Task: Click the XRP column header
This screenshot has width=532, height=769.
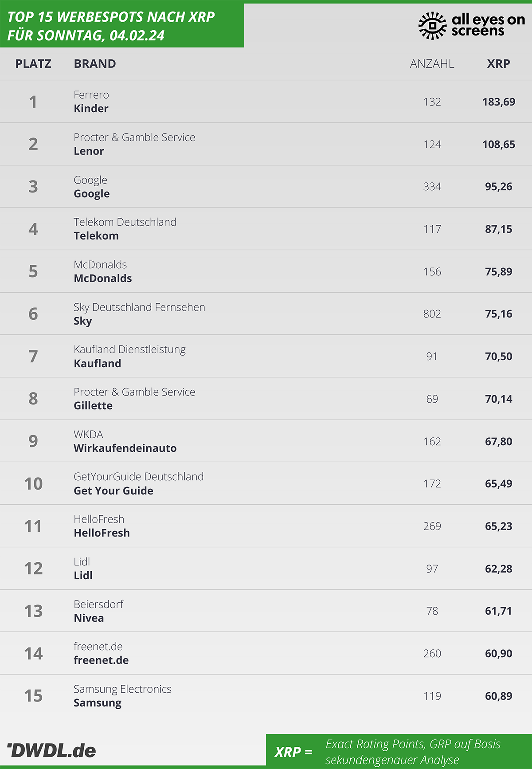Action: click(498, 64)
